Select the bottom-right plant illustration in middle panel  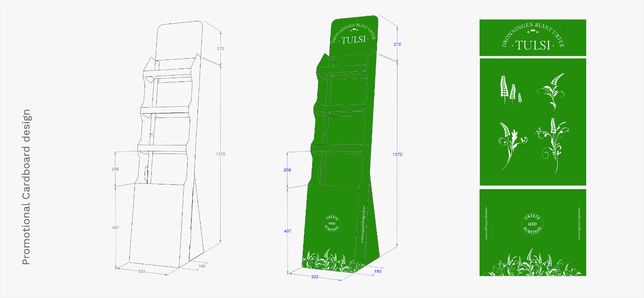[553, 145]
